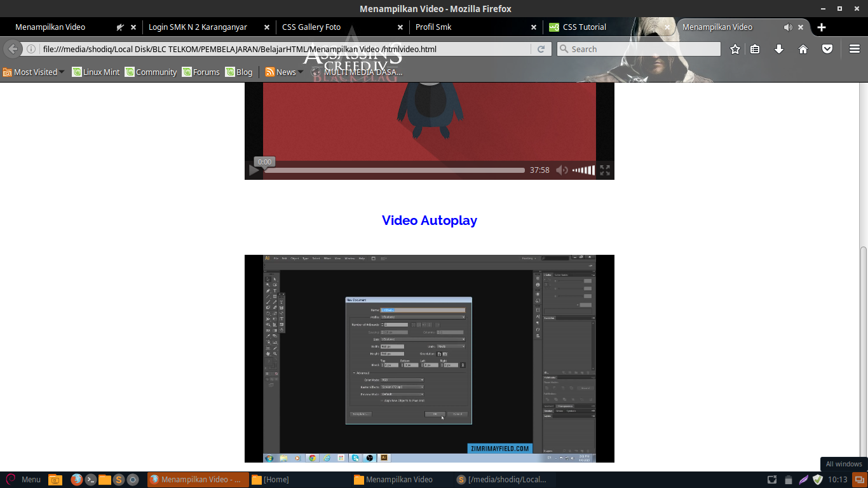Open the folder launcher in the panel
The width and height of the screenshot is (868, 488).
pyautogui.click(x=105, y=480)
